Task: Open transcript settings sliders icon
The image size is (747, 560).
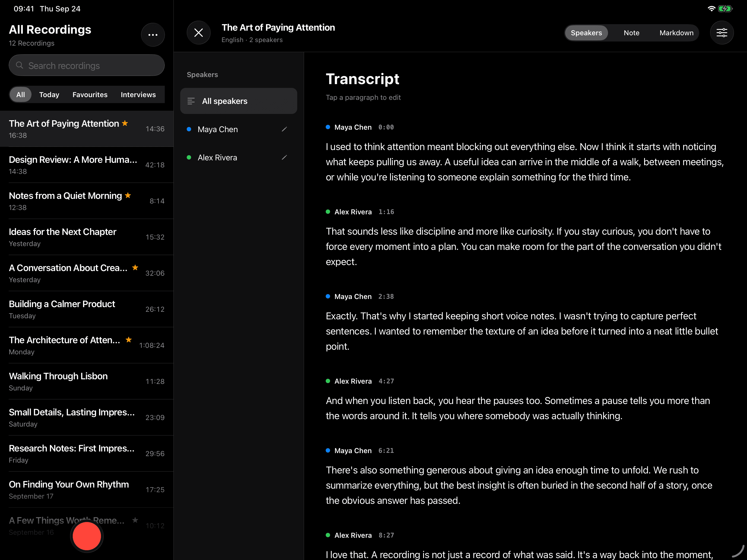Action: (x=722, y=33)
